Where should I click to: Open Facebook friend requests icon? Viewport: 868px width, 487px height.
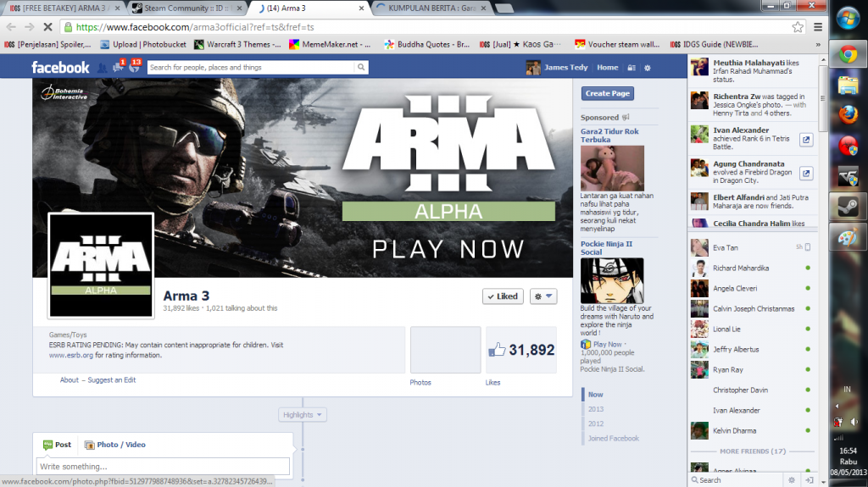102,68
